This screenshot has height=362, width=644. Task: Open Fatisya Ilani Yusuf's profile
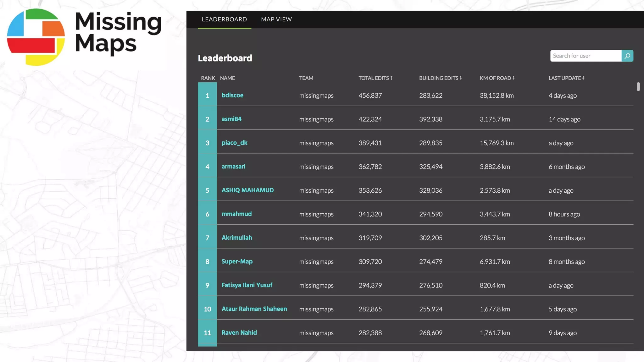coord(247,285)
